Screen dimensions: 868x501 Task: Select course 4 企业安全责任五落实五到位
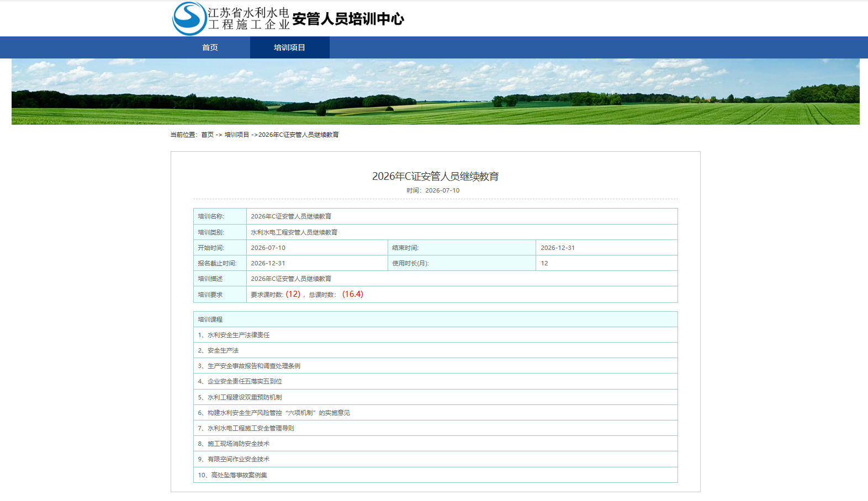[x=435, y=381]
